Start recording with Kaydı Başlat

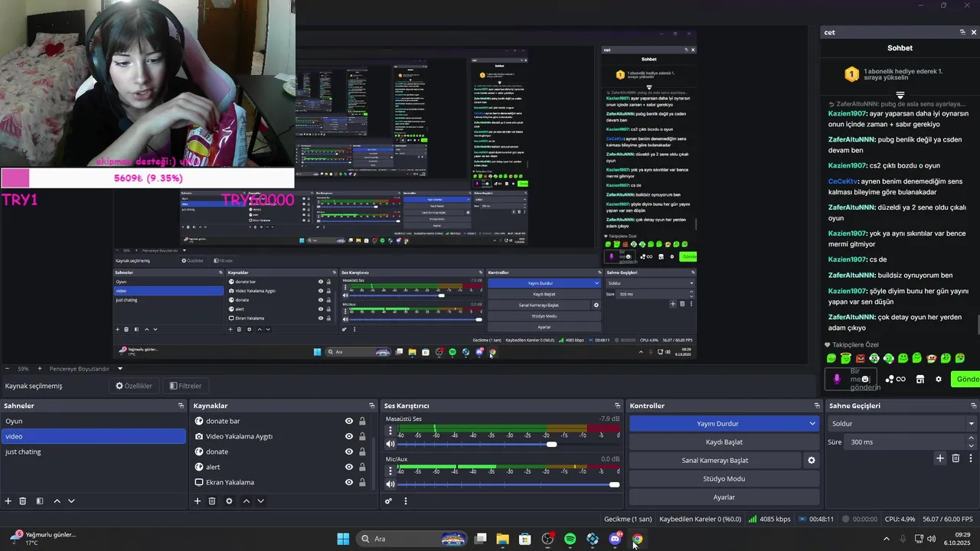[x=724, y=442]
